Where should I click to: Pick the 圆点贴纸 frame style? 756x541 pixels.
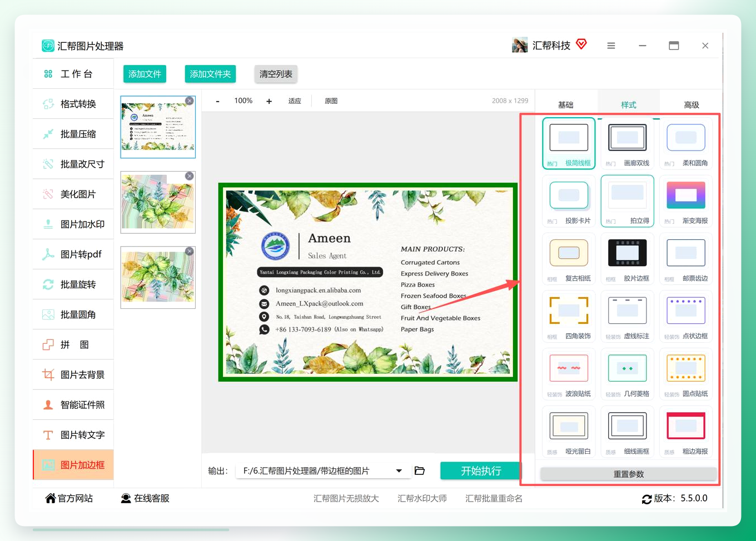686,374
